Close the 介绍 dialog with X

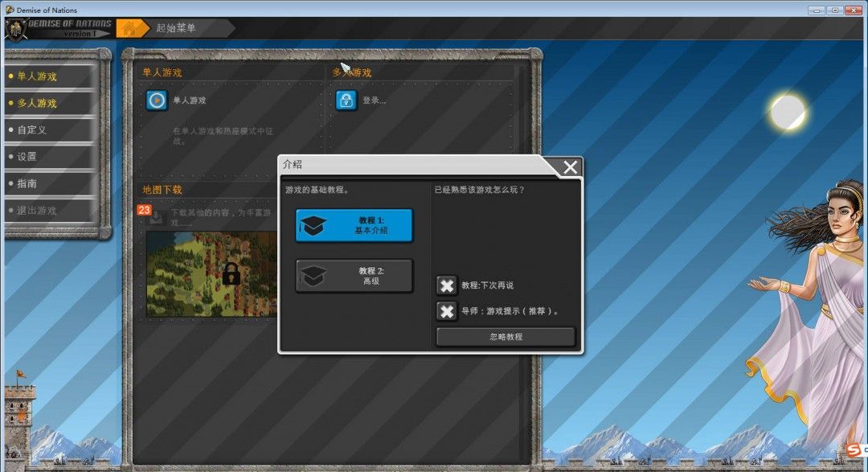pyautogui.click(x=570, y=167)
